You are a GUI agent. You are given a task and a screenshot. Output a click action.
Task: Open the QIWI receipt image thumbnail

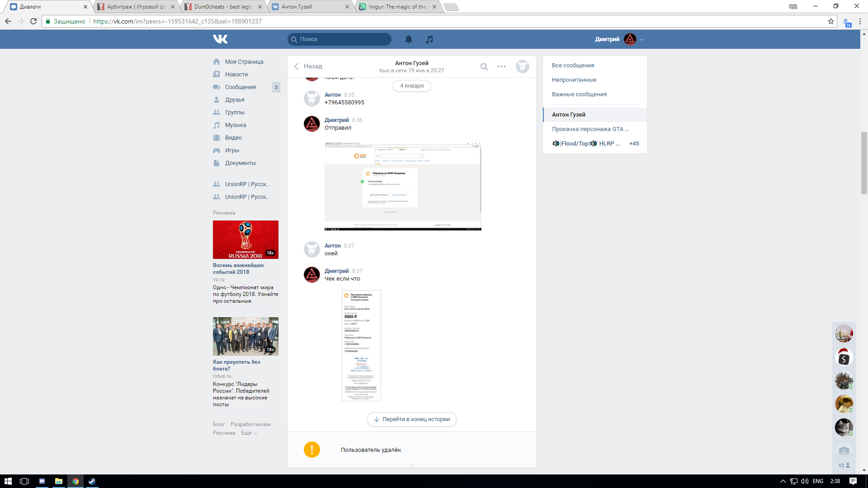361,346
